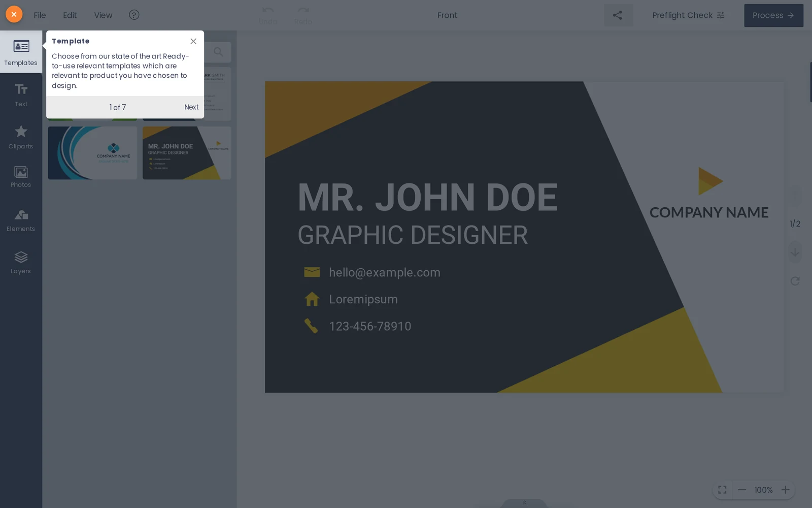
Task: Select the GRAPHIC DESIGNER subtitle text
Action: [x=413, y=235]
